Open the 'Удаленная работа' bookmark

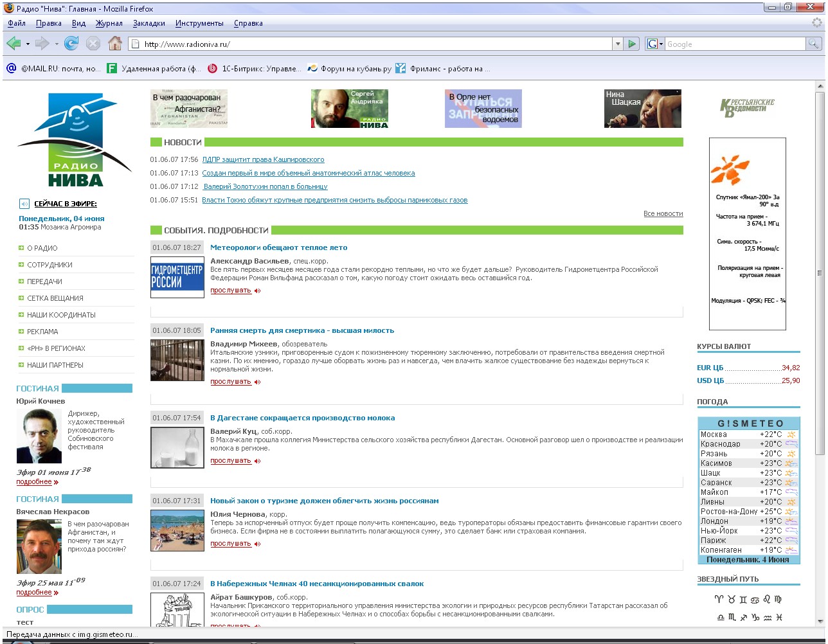154,69
